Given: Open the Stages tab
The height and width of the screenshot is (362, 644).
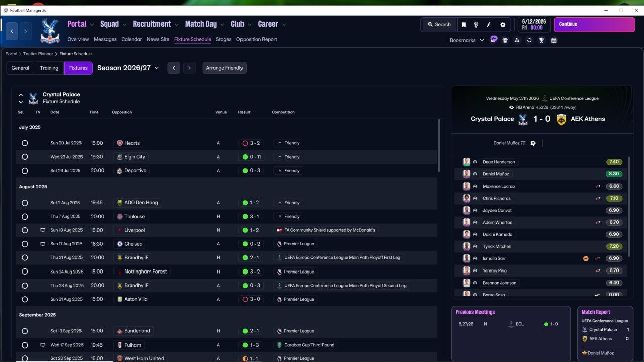Looking at the screenshot, I should [x=224, y=39].
